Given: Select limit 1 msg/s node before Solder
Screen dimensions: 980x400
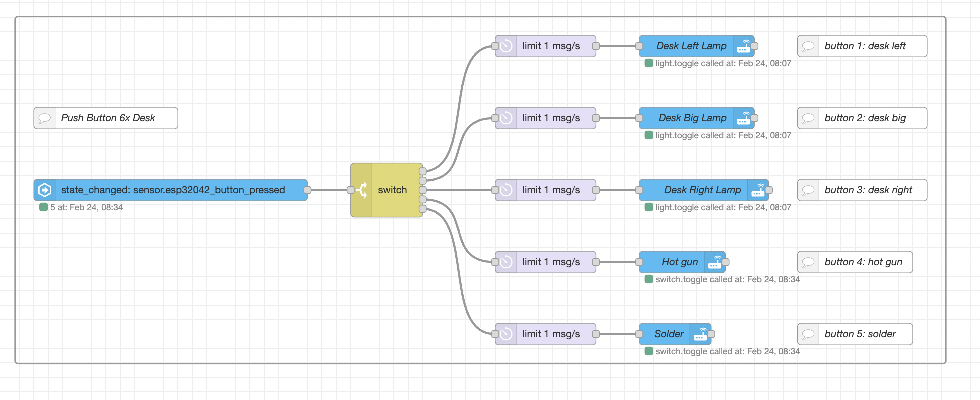Looking at the screenshot, I should [x=545, y=334].
